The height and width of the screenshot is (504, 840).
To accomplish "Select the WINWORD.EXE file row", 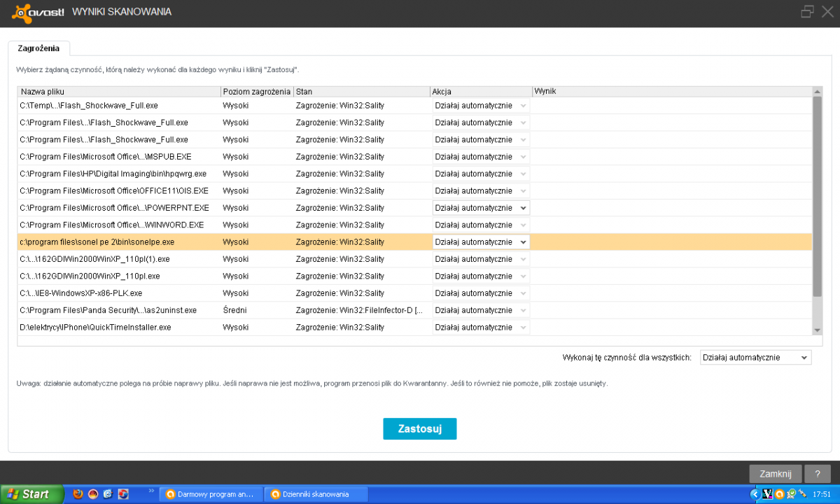I will [414, 225].
